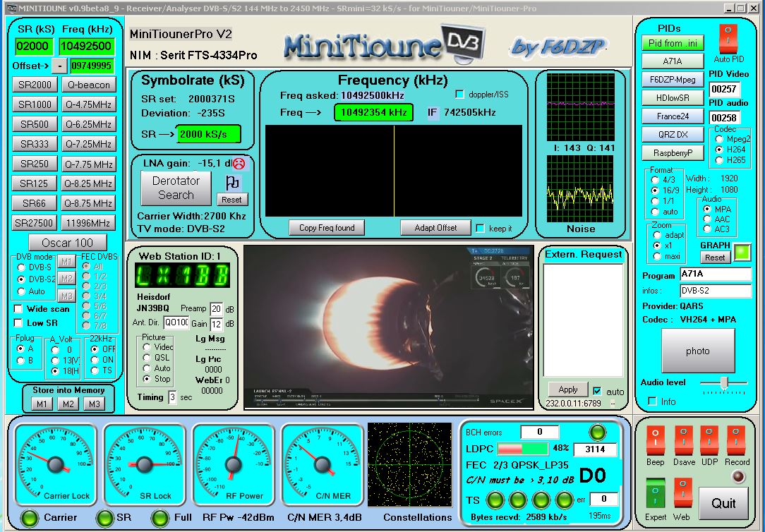Select the 22kHz ON radio button

click(x=95, y=360)
